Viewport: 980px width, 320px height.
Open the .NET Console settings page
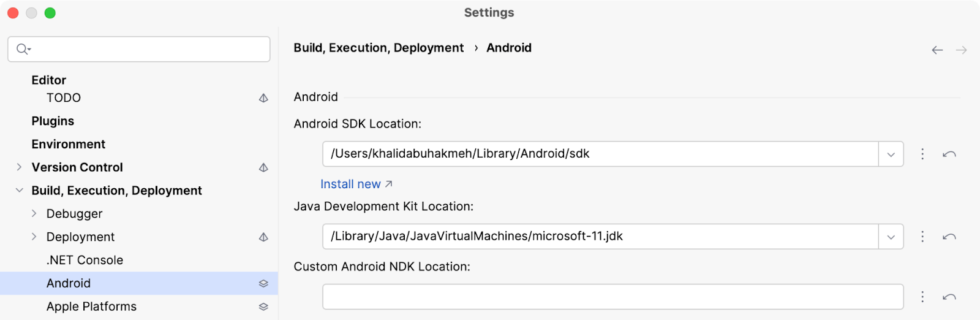point(85,260)
